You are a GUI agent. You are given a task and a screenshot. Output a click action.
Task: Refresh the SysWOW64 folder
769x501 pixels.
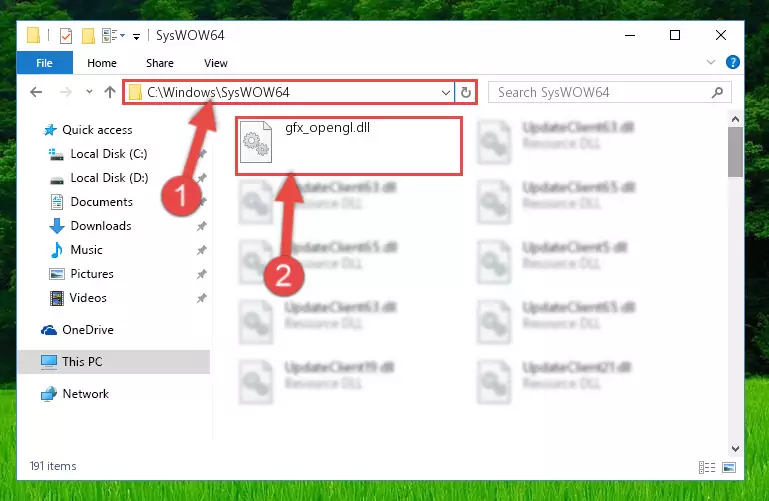[x=465, y=92]
